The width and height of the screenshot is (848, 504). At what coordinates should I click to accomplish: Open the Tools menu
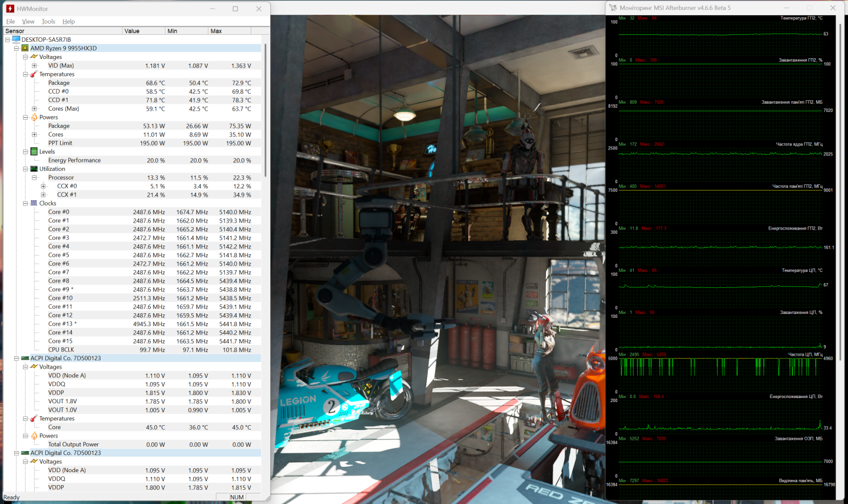coord(48,22)
